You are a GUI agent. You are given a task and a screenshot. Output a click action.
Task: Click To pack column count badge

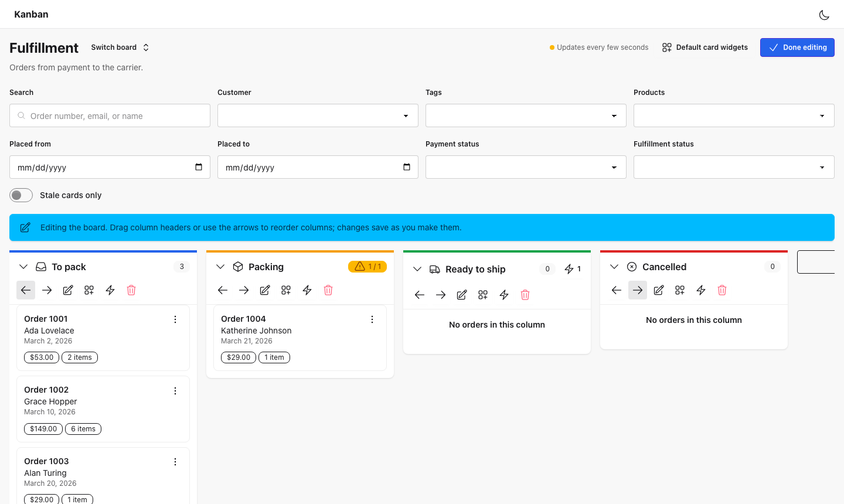(x=182, y=267)
